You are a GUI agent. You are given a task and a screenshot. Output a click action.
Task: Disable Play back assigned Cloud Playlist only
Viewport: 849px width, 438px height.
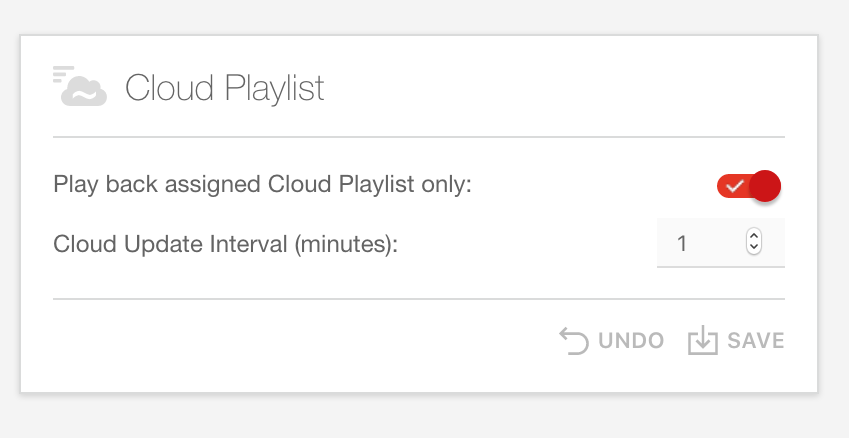(748, 186)
